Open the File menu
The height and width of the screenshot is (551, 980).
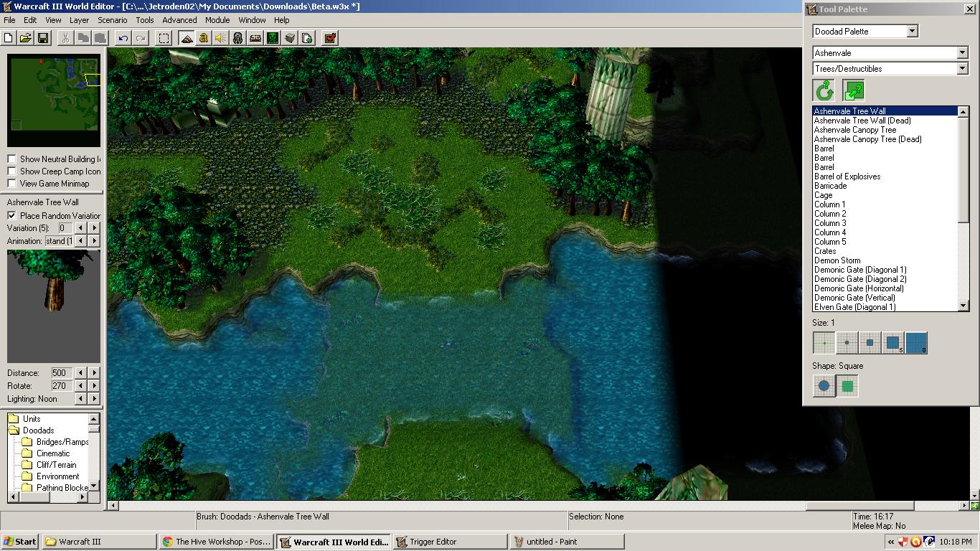pos(9,20)
